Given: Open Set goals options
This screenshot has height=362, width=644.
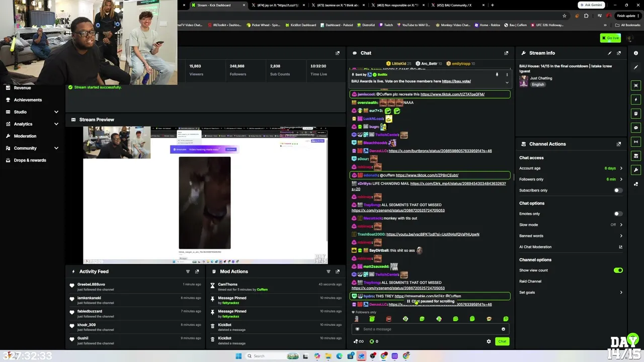Looking at the screenshot, I should (571, 293).
